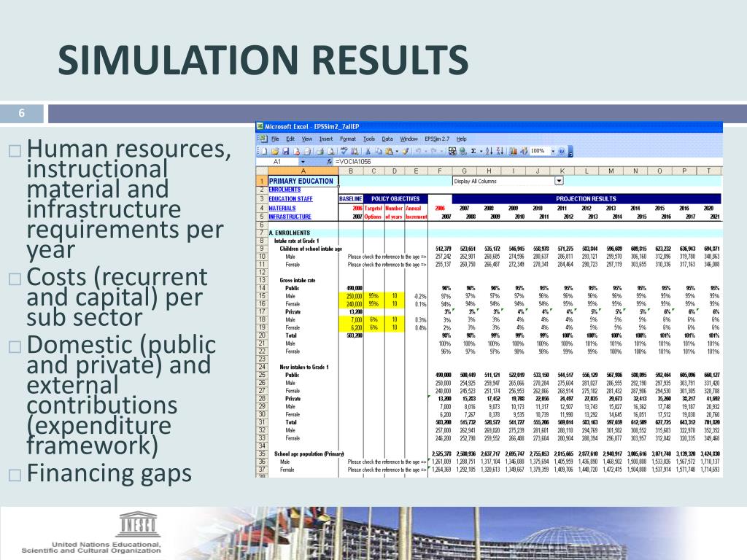Print the sheet using the printer icon
Image resolution: width=747 pixels, height=560 pixels.
click(x=320, y=152)
